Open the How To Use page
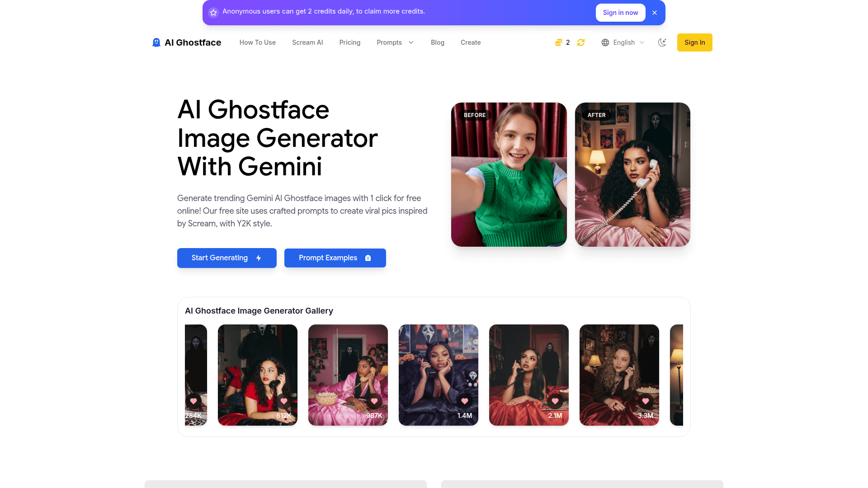 [258, 42]
